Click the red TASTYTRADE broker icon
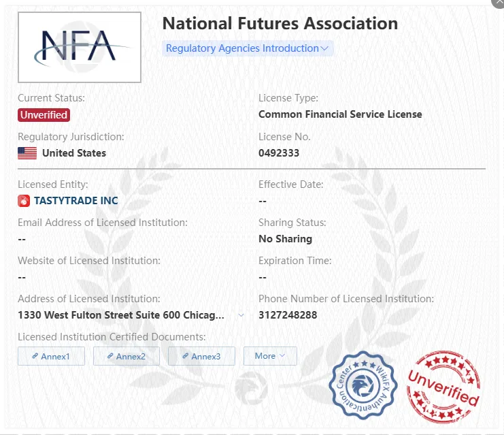This screenshot has height=435, width=504. click(x=24, y=201)
